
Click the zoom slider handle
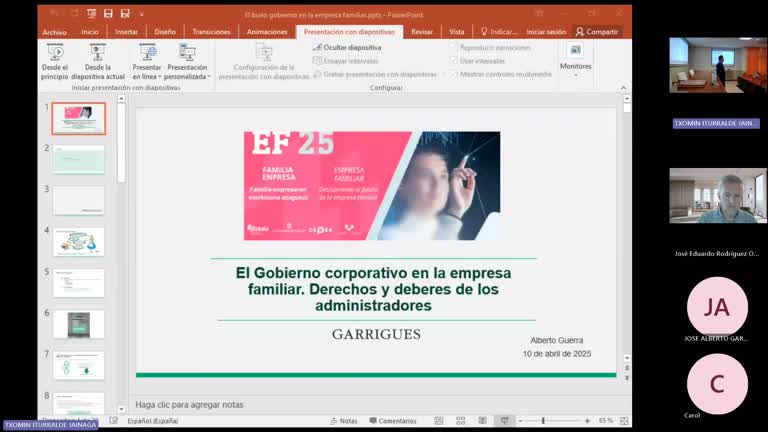543,421
